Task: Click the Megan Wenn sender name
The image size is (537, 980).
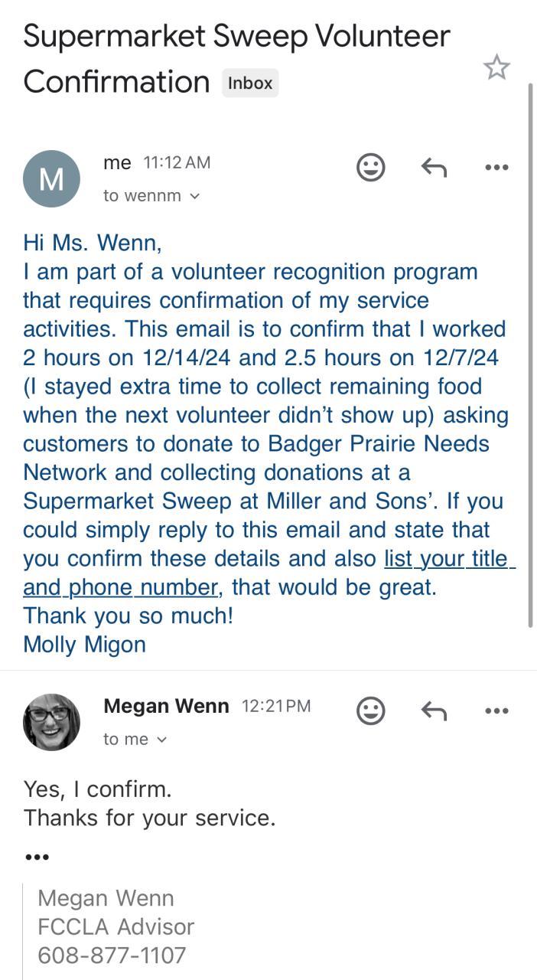Action: (166, 706)
